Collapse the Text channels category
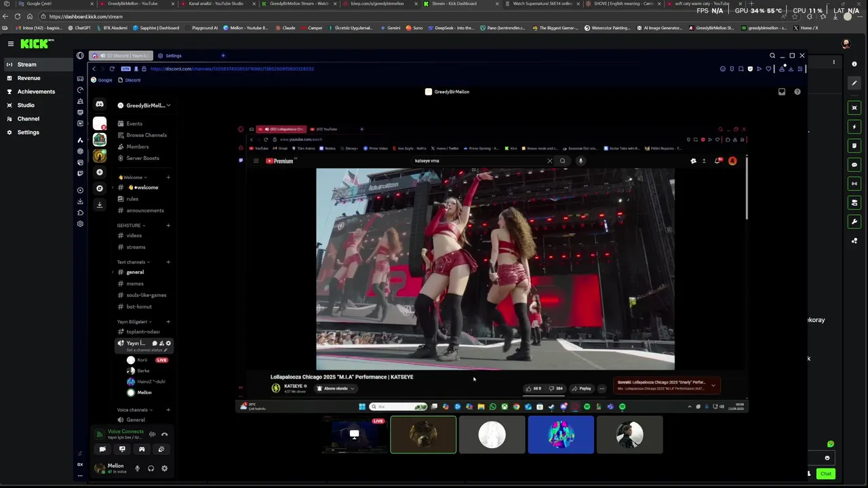The height and width of the screenshot is (488, 868). coord(134,262)
